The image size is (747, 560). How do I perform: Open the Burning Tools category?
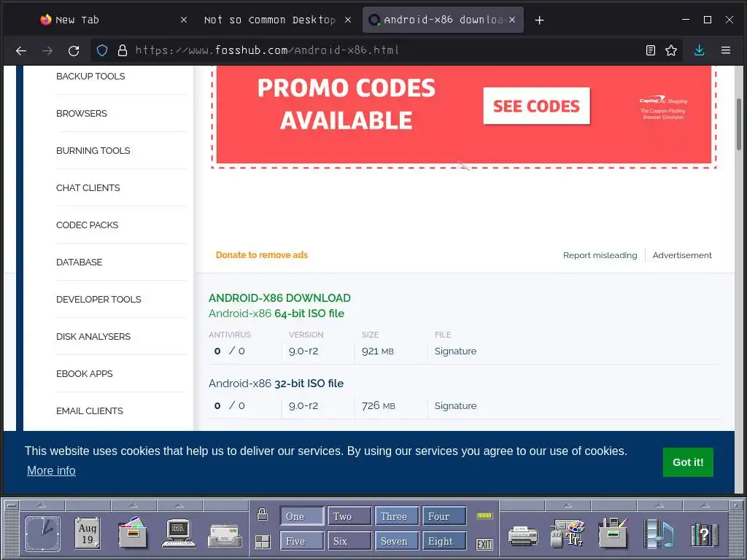(93, 150)
